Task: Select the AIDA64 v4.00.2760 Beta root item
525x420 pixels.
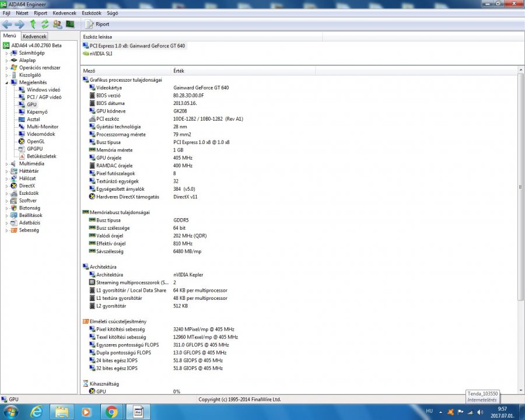Action: click(37, 45)
